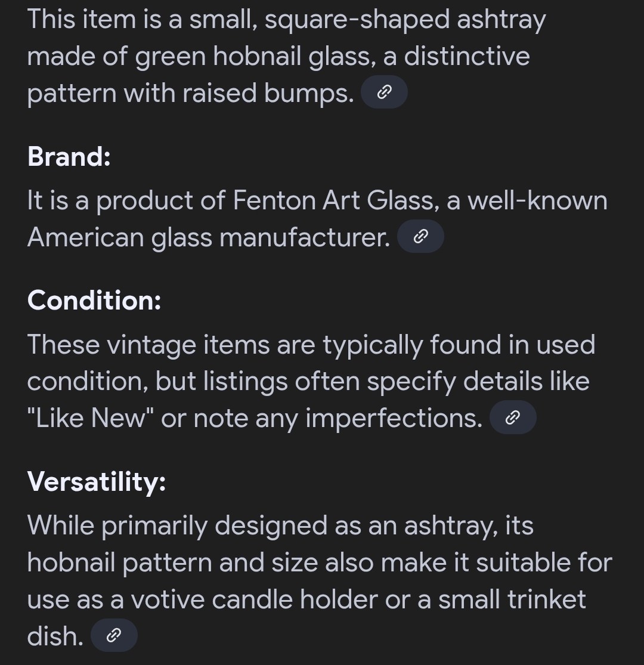Click the words "While primarily designed"

coord(177,526)
